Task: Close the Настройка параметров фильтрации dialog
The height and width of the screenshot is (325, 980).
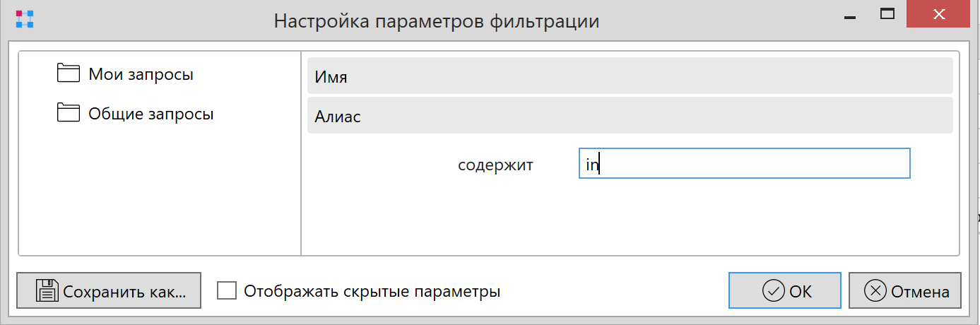Action: click(x=939, y=14)
